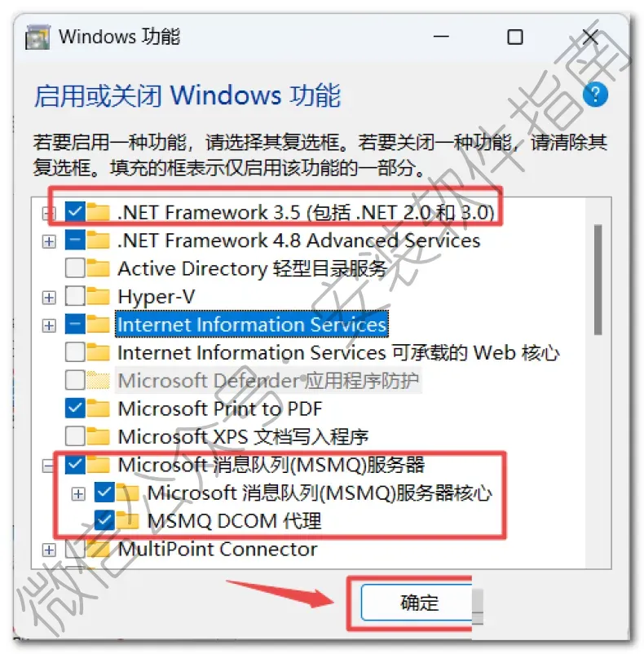Screen dimensions: 644x654
Task: Expand the Internet Information Services tree node
Action: 49,325
